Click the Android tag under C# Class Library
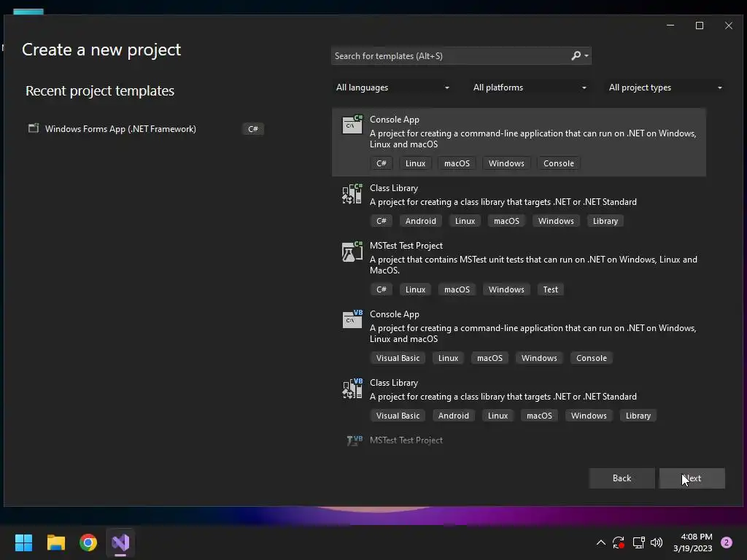 click(x=421, y=221)
